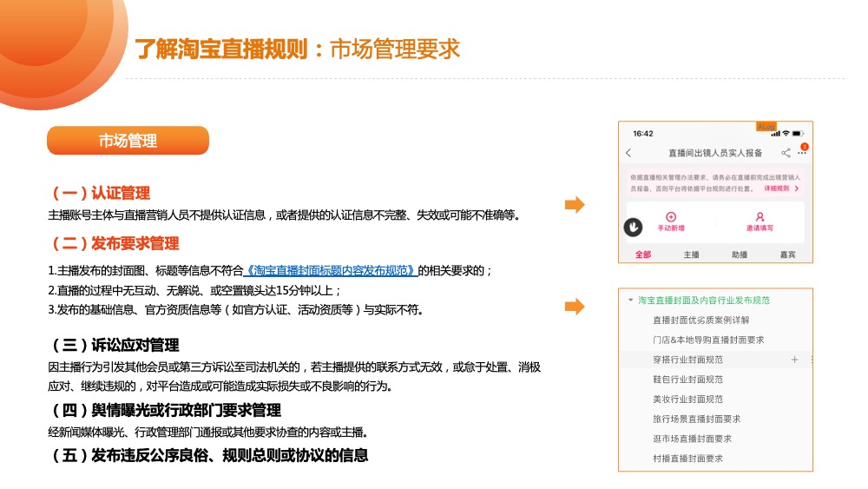Click the Wi-Fi icon in phone status bar
This screenshot has width=868, height=489.
pyautogui.click(x=786, y=134)
